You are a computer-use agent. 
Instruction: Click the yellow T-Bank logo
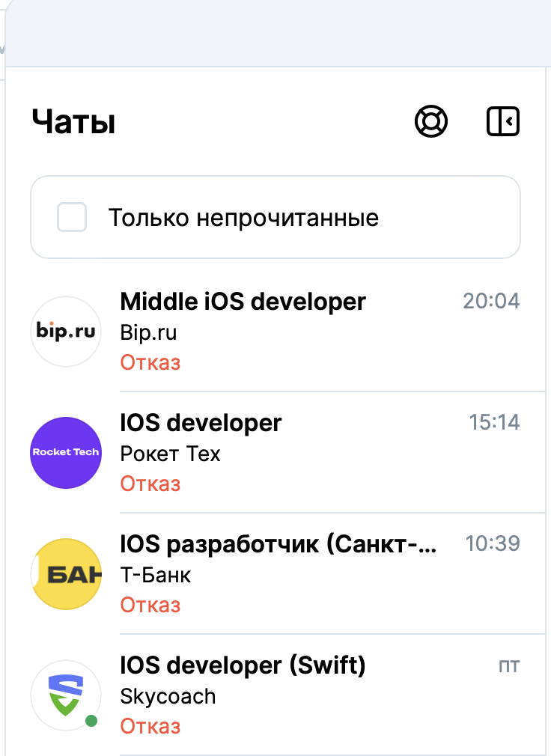click(66, 574)
